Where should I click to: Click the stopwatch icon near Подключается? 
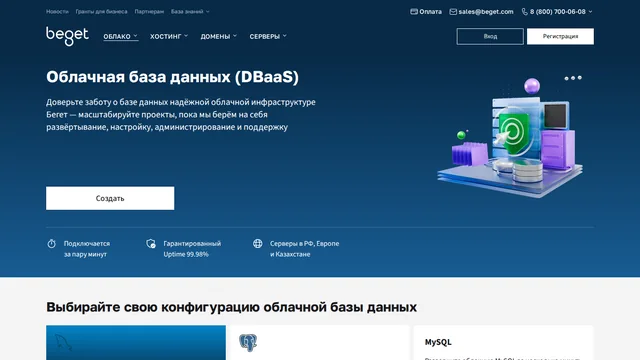pyautogui.click(x=51, y=244)
